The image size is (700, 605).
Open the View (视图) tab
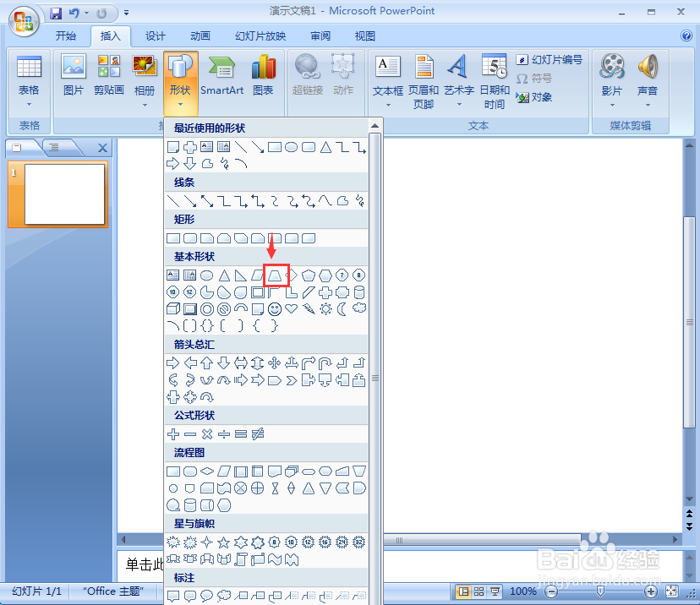coord(364,36)
